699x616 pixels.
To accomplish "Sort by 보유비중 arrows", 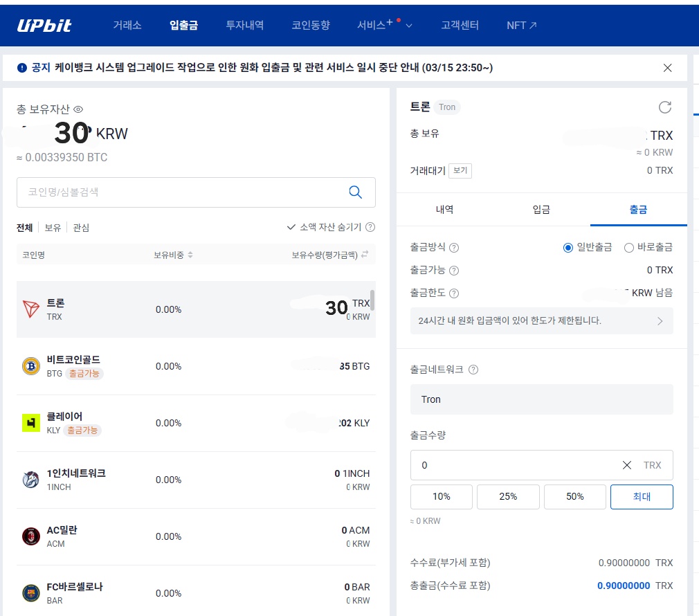I will pyautogui.click(x=190, y=255).
